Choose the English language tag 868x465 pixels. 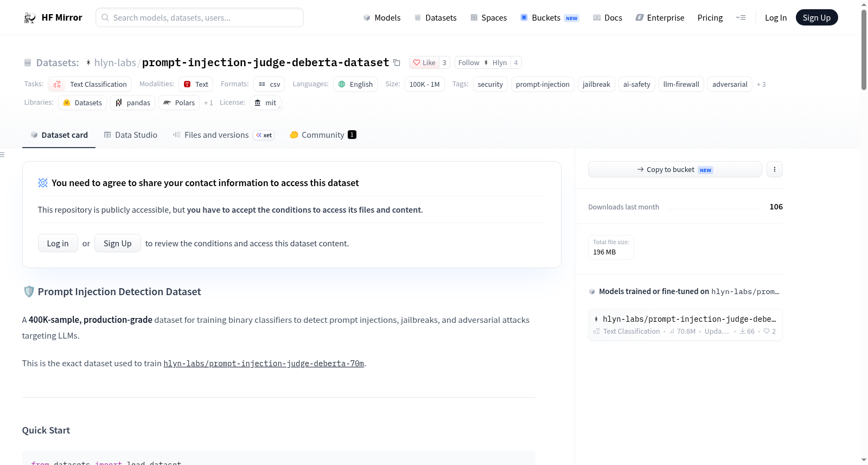tap(355, 84)
